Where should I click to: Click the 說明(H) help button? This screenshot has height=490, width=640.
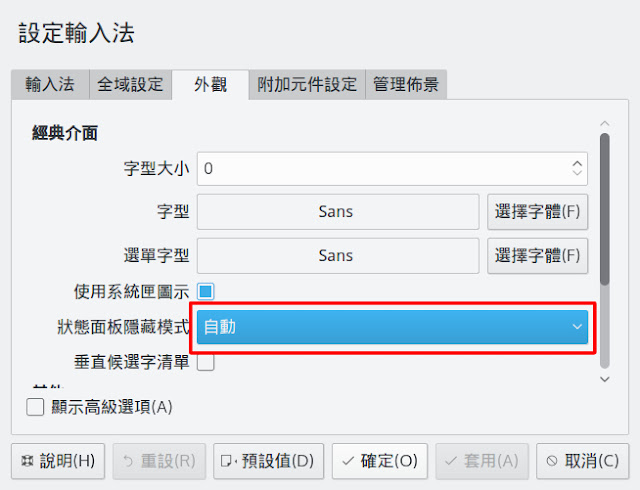(58, 461)
